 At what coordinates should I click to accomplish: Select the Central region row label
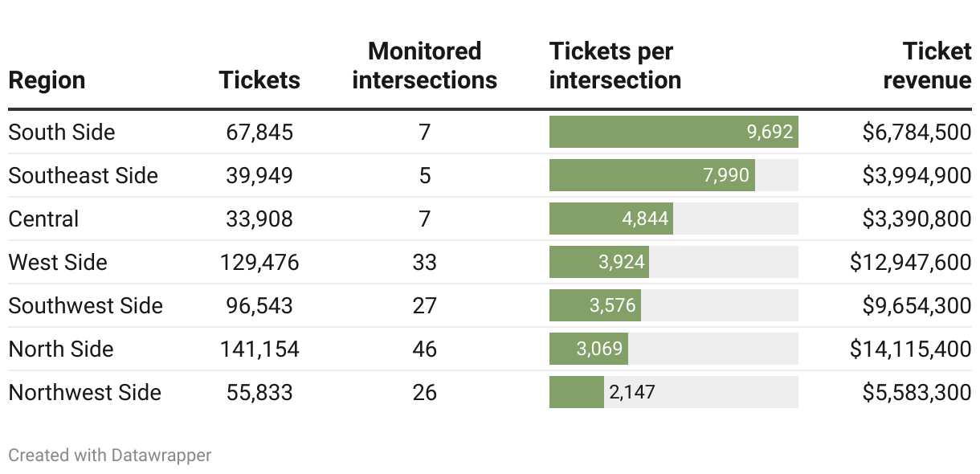click(x=43, y=219)
